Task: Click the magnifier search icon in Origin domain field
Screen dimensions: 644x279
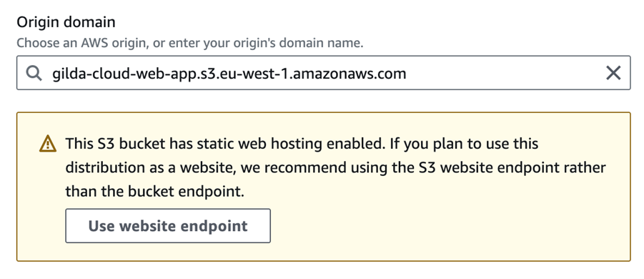Action: (34, 73)
